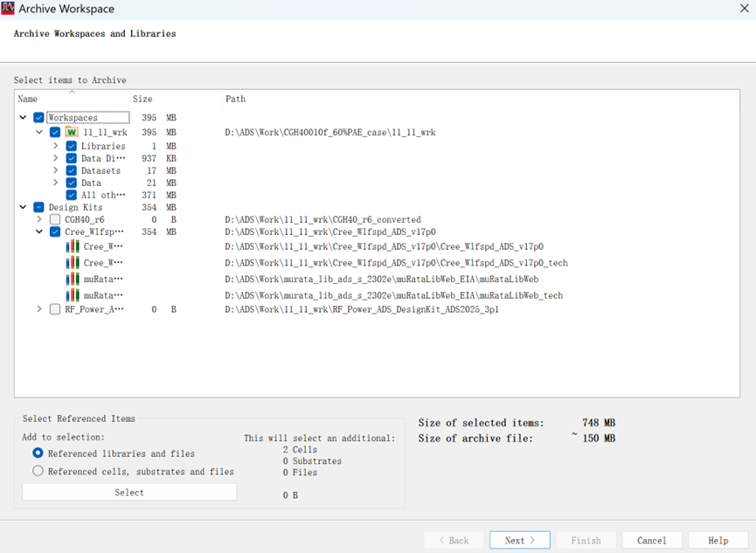Click the library icon for path ending Cree_Wlfspd_ADS_v17p0\Cree_Wlfspd_ADS_v17p0
Screen dimensions: 756x553
[73, 246]
